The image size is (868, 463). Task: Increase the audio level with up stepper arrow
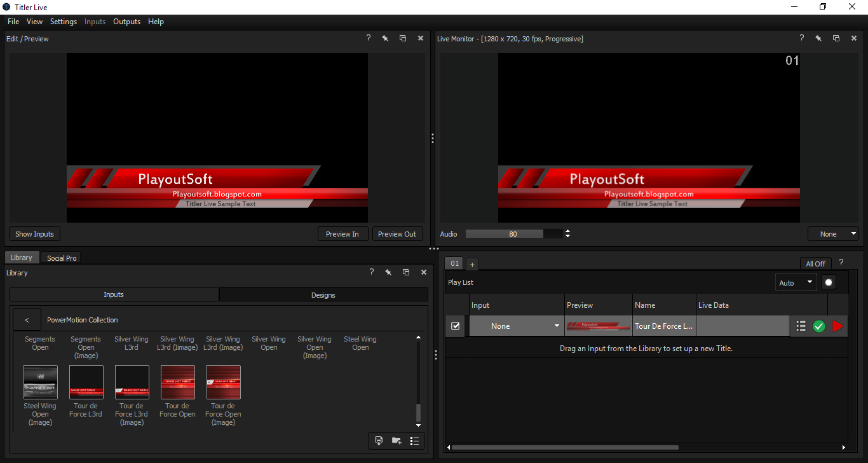[x=567, y=231]
